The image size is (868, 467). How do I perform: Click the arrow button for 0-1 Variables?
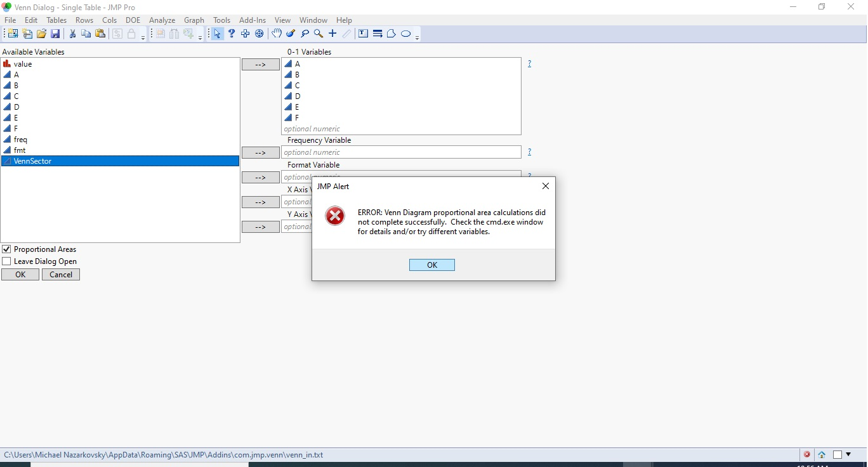(261, 65)
